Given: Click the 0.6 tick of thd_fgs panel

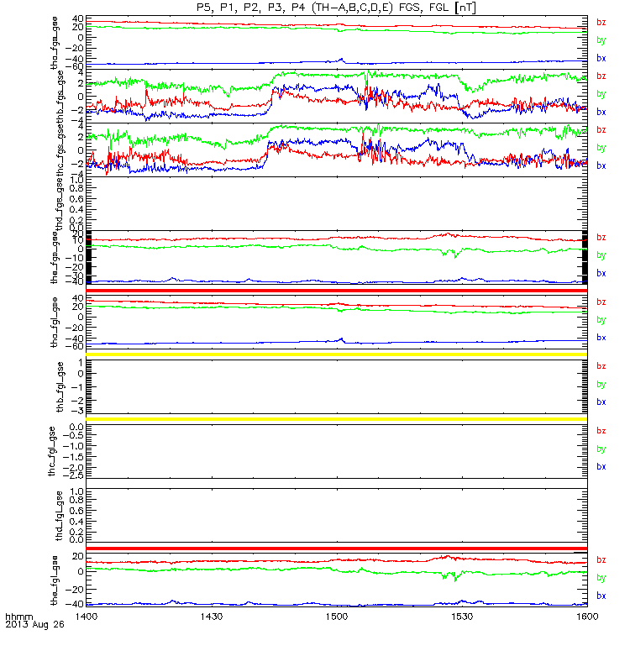Looking at the screenshot, I should (x=76, y=199).
